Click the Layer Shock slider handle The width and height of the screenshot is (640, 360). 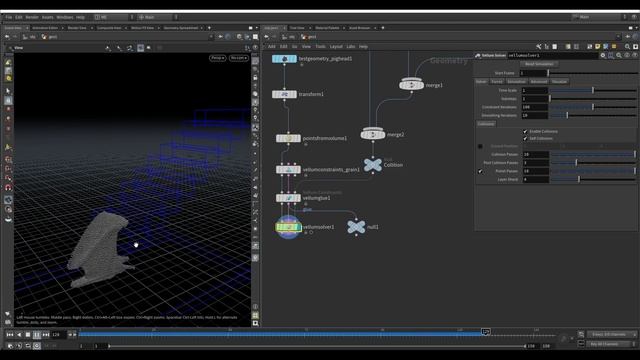coord(579,179)
